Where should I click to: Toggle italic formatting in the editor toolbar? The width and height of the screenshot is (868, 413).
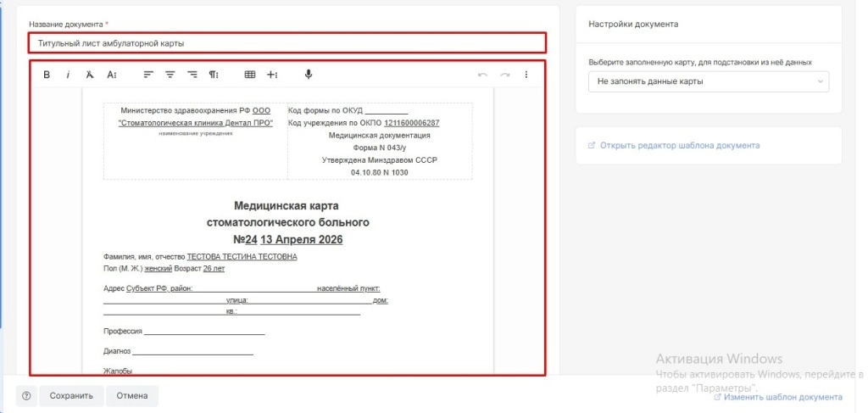pos(68,75)
